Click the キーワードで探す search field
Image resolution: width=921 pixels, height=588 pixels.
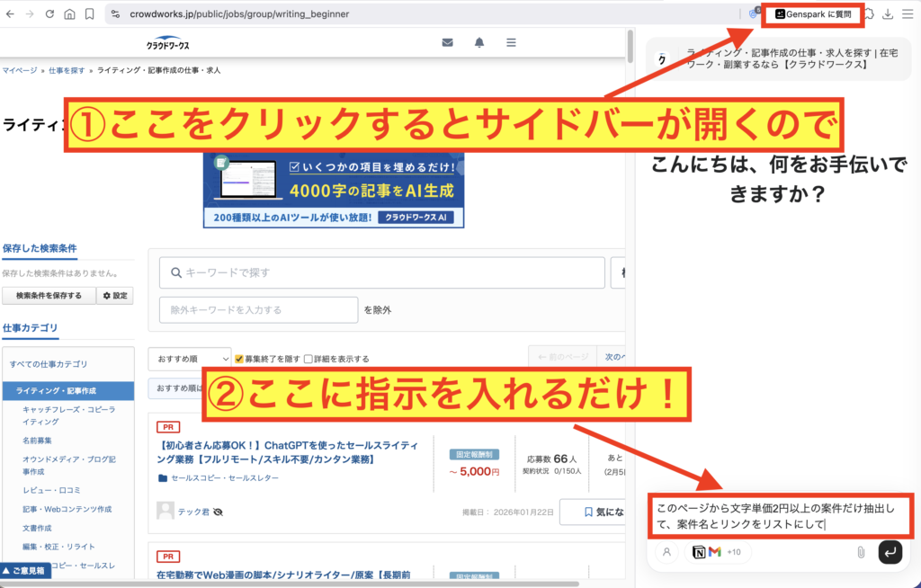click(381, 272)
